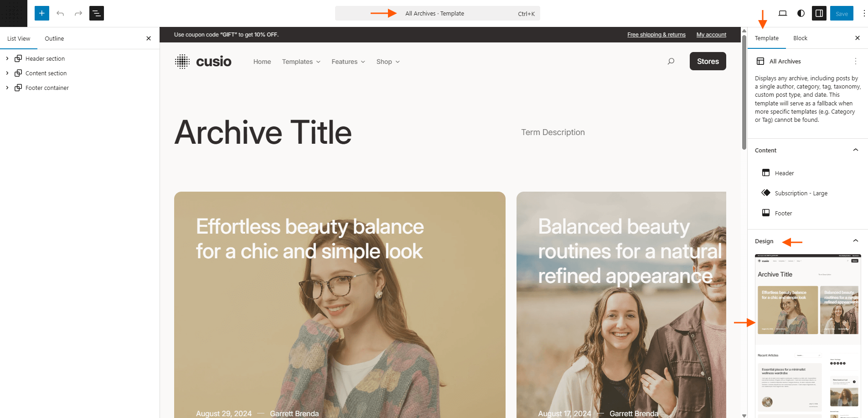The height and width of the screenshot is (418, 868).
Task: Open the top-right options kebab menu
Action: pos(863,13)
